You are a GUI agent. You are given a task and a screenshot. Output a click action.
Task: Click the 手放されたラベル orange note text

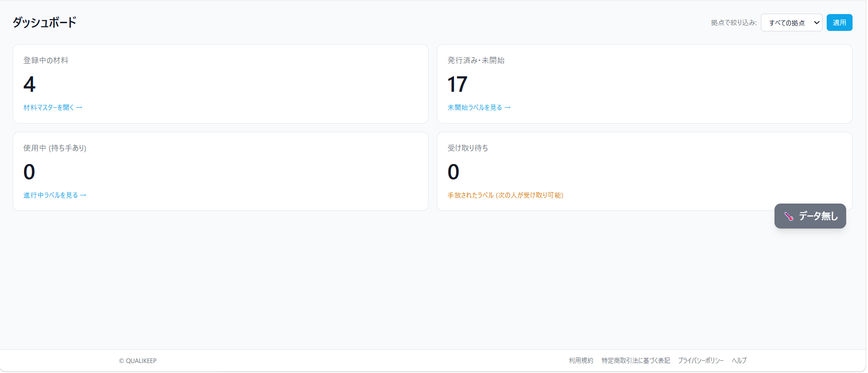pos(505,195)
